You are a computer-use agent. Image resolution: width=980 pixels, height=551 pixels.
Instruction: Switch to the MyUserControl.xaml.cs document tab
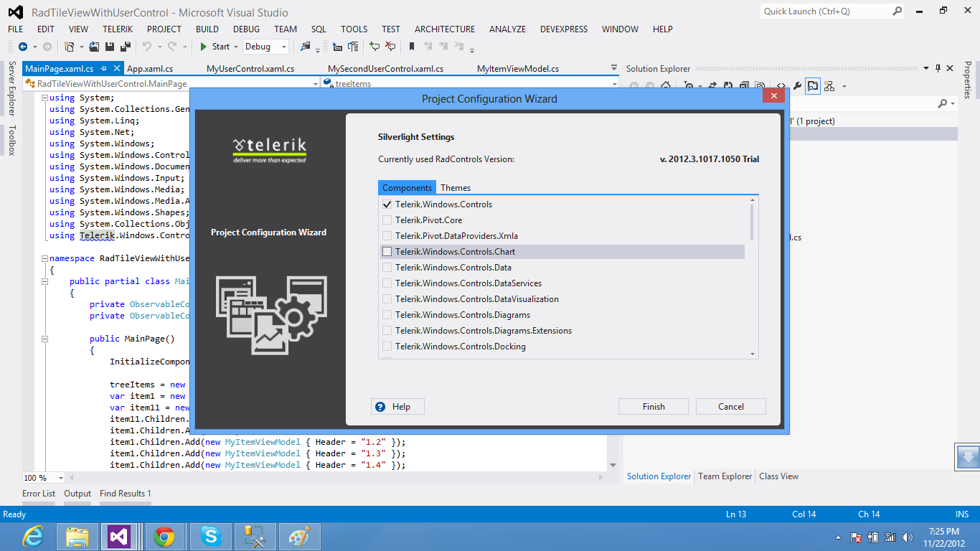(x=250, y=69)
